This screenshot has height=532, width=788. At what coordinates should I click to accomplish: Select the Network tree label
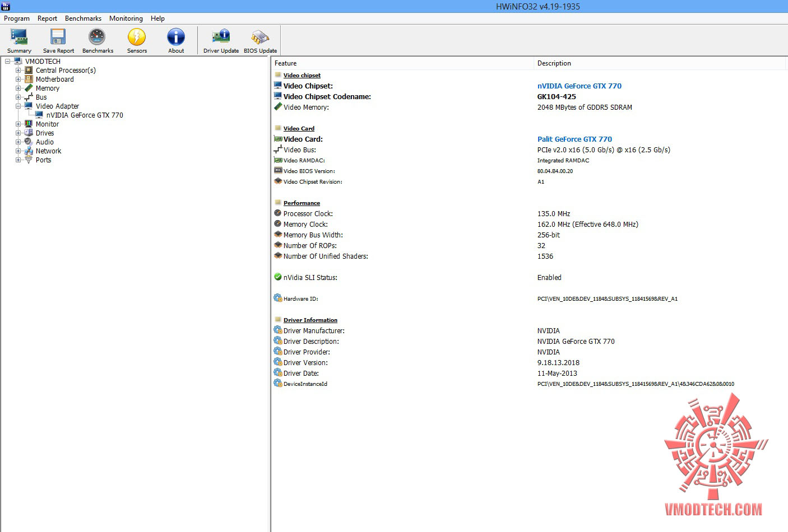[49, 151]
